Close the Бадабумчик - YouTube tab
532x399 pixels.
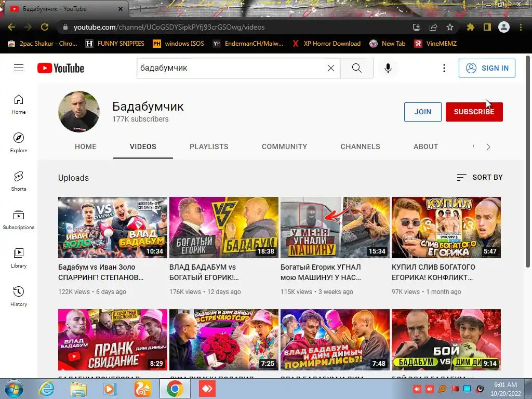121,9
